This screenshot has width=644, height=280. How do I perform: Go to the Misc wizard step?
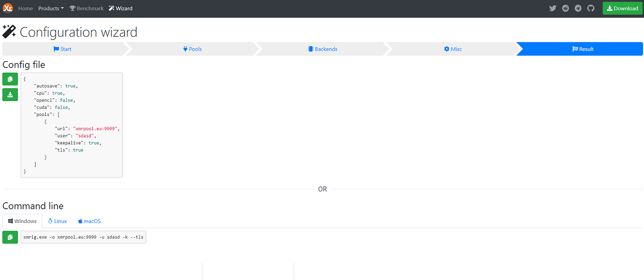pos(453,49)
